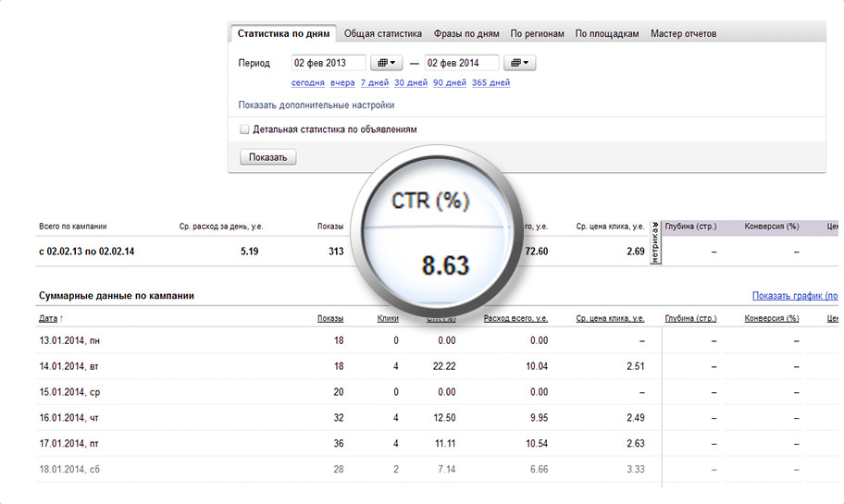This screenshot has width=844, height=504.
Task: Select the 18.01.2014, сб row date
Action: click(x=69, y=470)
